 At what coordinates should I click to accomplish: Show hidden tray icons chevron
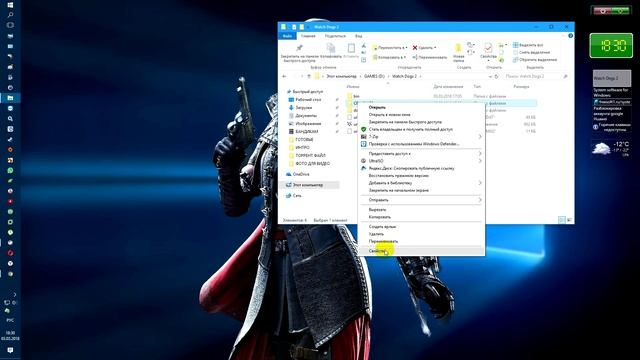pyautogui.click(x=15, y=294)
